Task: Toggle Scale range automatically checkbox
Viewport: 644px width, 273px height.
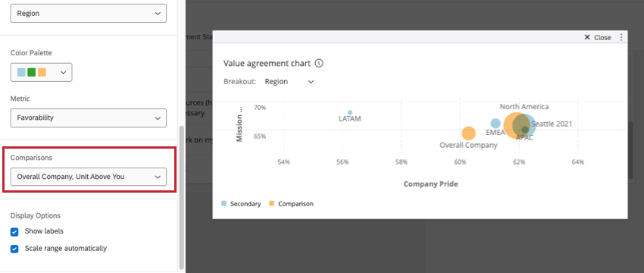Action: pyautogui.click(x=14, y=249)
